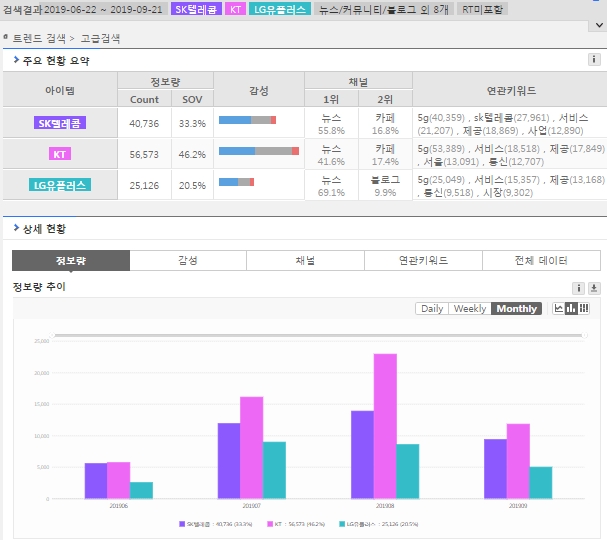Toggle SK텔레콤 series in chart legend
The height and width of the screenshot is (540, 607).
coord(216,524)
